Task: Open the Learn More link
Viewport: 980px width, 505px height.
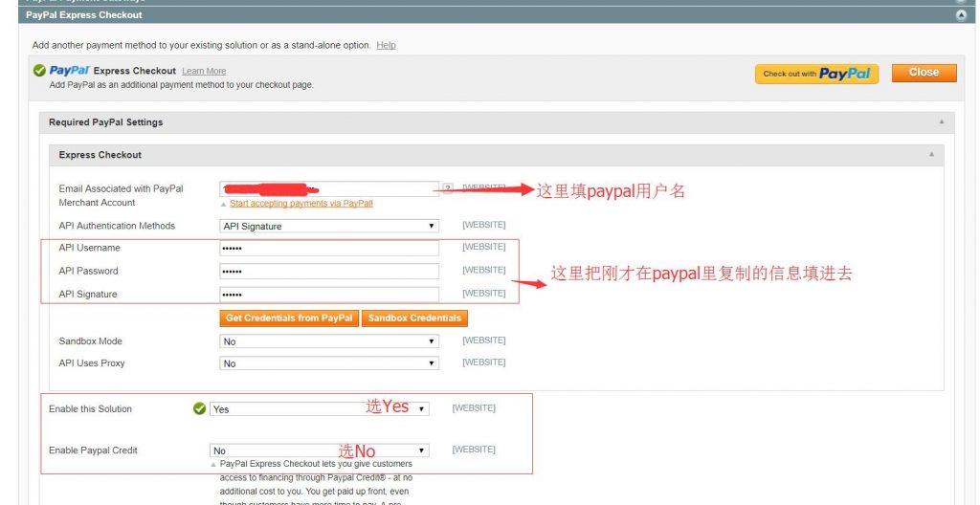Action: pos(204,72)
